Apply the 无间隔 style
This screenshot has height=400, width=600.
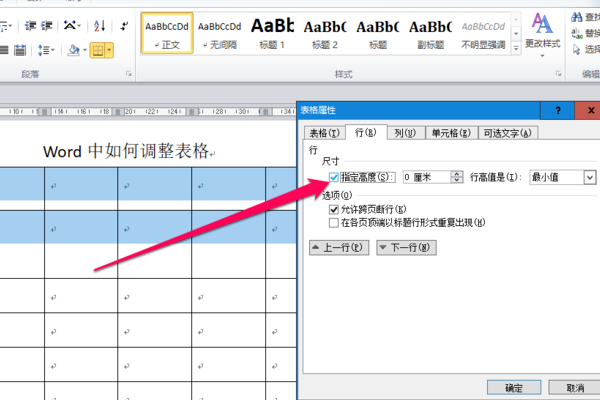220,33
